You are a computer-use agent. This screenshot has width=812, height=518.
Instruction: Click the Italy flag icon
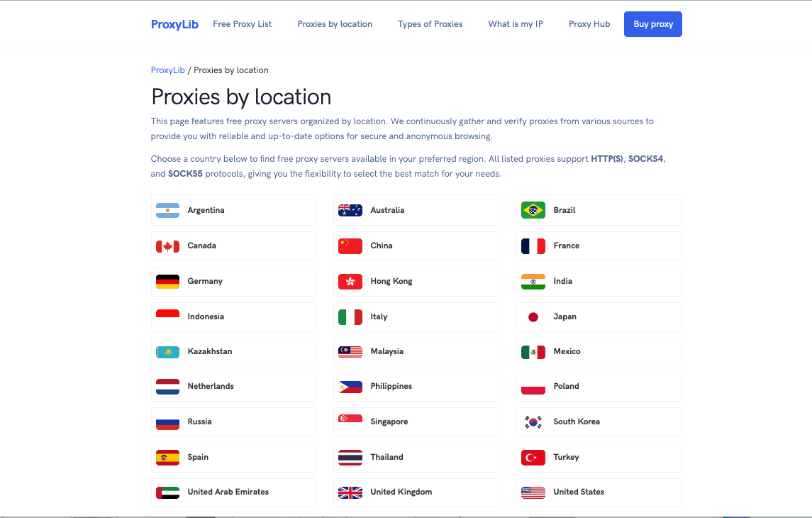(350, 317)
